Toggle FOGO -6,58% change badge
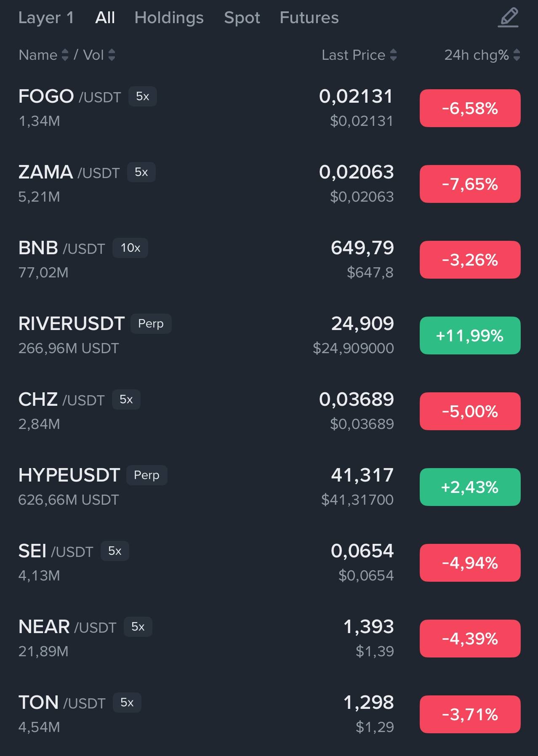The width and height of the screenshot is (538, 756). click(x=470, y=108)
